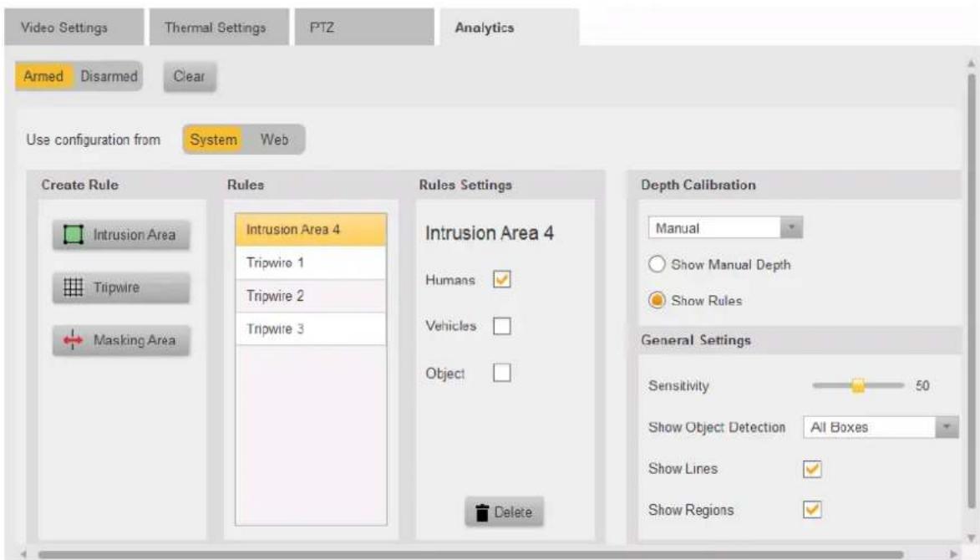This screenshot has height=560, width=980.
Task: Delete the selected rule
Action: tap(505, 512)
